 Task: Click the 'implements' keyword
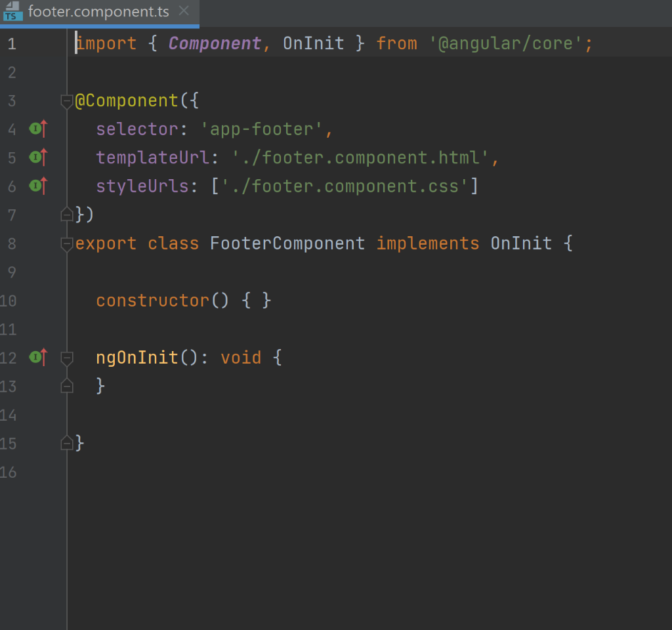click(428, 243)
